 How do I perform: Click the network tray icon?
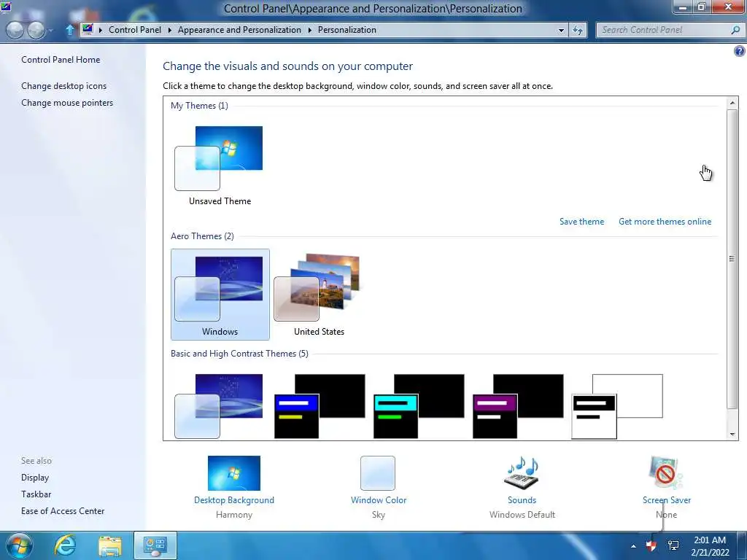pos(673,545)
